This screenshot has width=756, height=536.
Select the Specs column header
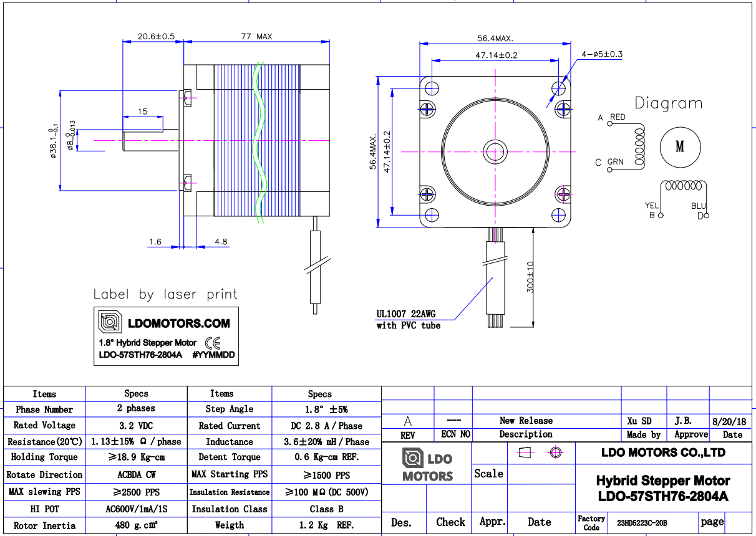tap(135, 393)
